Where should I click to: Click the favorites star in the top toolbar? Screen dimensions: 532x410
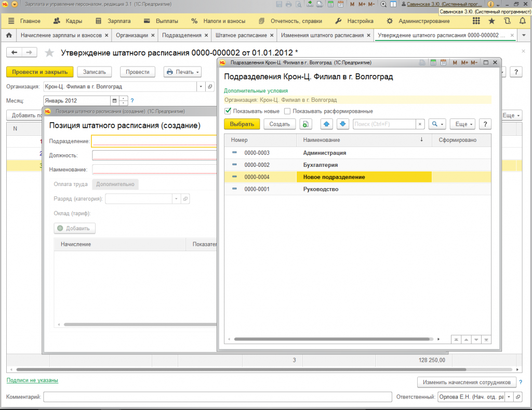491,21
